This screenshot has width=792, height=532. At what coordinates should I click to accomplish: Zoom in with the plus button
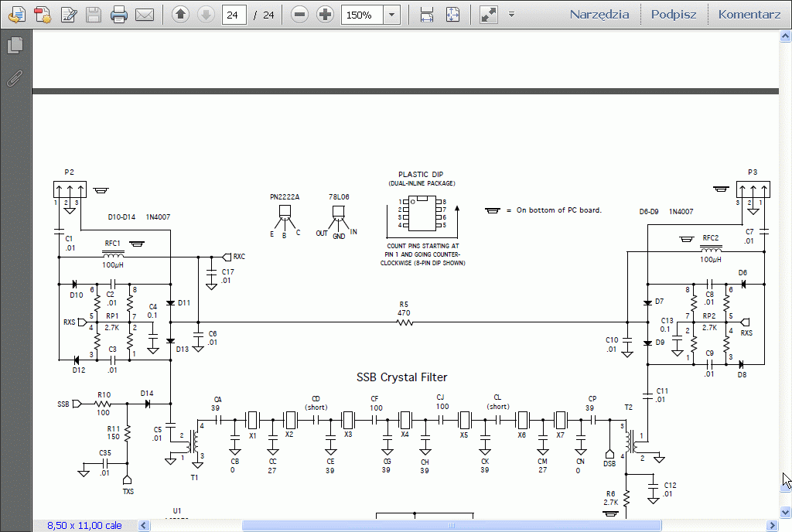pos(326,14)
